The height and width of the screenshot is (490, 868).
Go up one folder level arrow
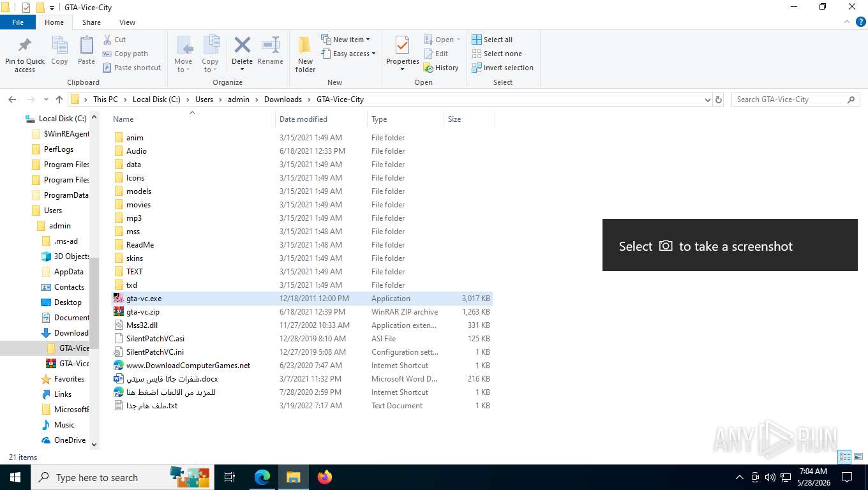click(x=59, y=100)
